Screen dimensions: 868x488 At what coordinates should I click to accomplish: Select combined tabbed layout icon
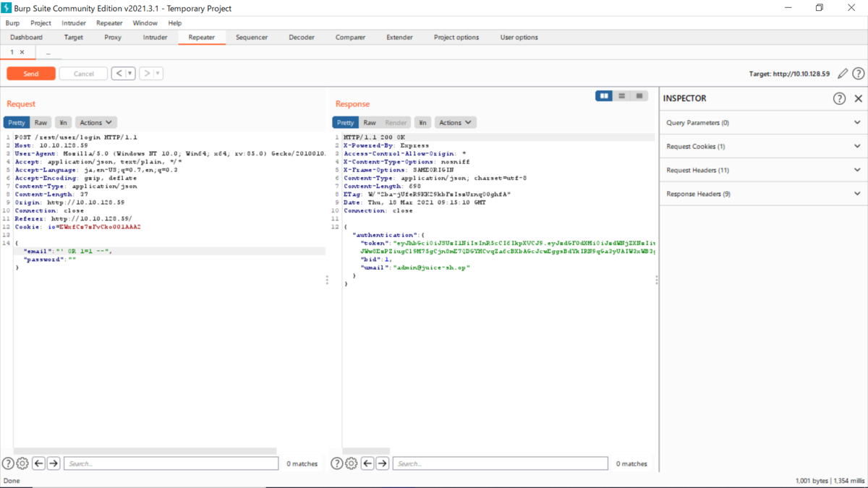(639, 96)
